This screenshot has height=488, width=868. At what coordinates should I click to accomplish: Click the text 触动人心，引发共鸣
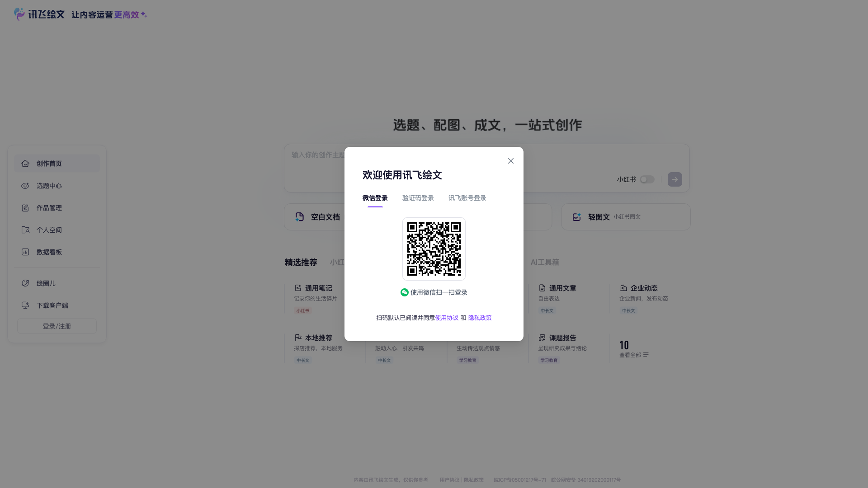point(400,348)
